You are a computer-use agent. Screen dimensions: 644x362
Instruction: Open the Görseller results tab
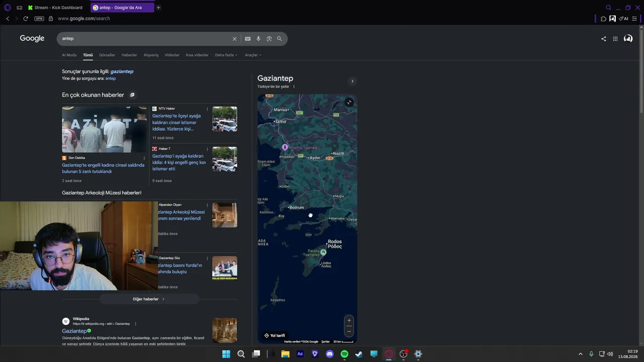(107, 55)
